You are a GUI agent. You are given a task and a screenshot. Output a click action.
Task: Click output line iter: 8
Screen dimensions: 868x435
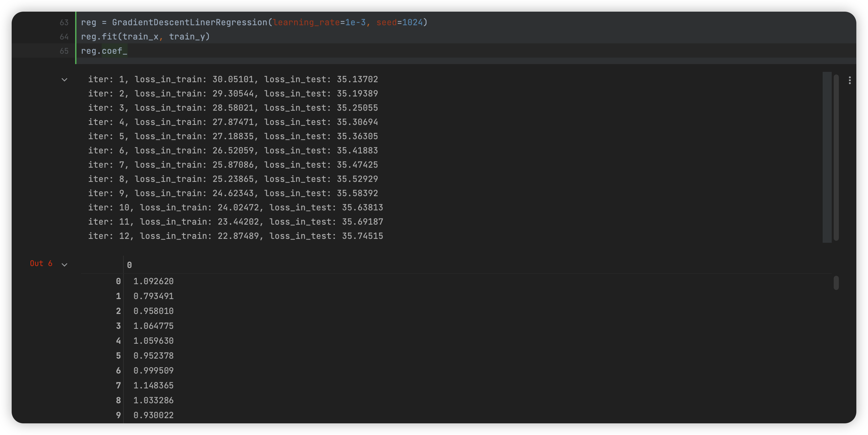click(233, 179)
